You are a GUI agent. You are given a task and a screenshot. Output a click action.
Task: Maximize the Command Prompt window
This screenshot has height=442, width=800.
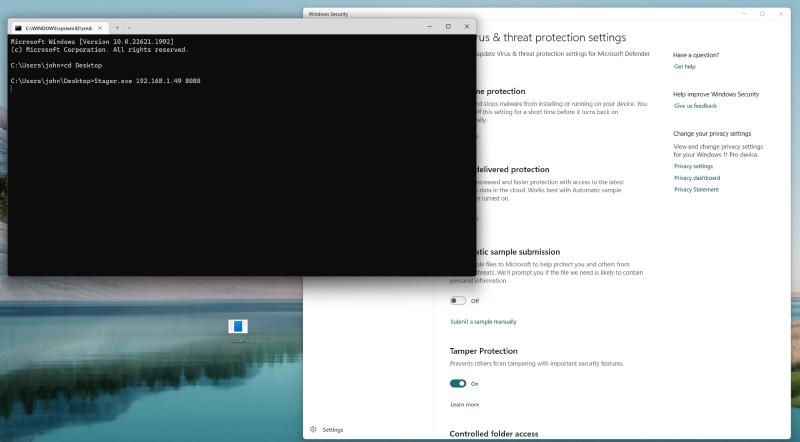point(448,27)
